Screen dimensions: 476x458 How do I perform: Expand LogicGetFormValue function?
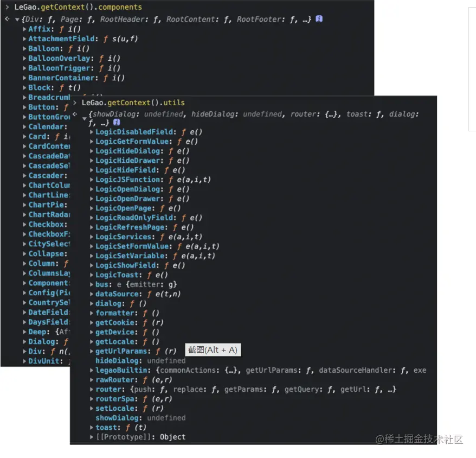tap(92, 141)
